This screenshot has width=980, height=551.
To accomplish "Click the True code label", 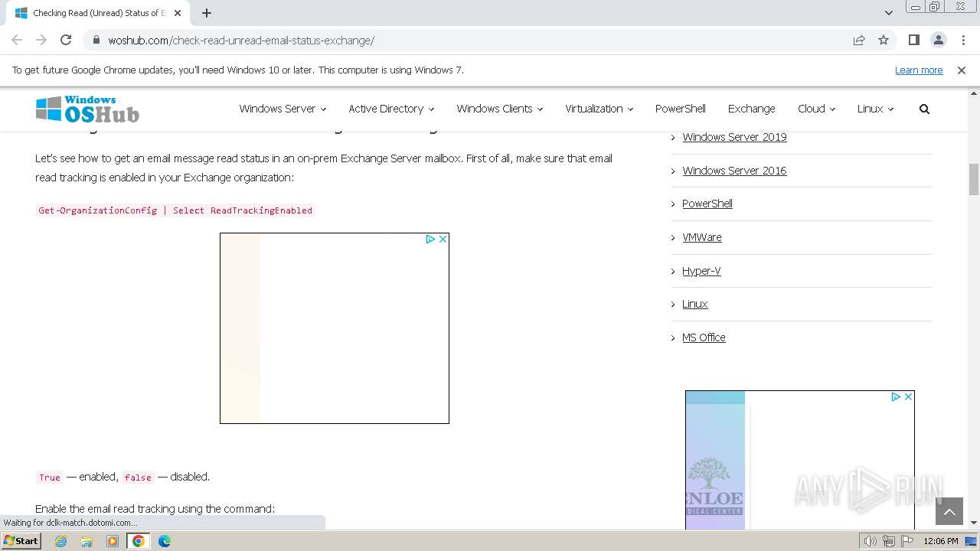I will pyautogui.click(x=50, y=477).
